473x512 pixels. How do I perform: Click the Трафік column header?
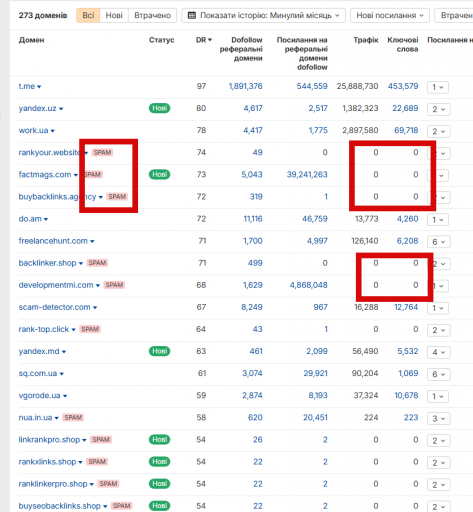(366, 40)
